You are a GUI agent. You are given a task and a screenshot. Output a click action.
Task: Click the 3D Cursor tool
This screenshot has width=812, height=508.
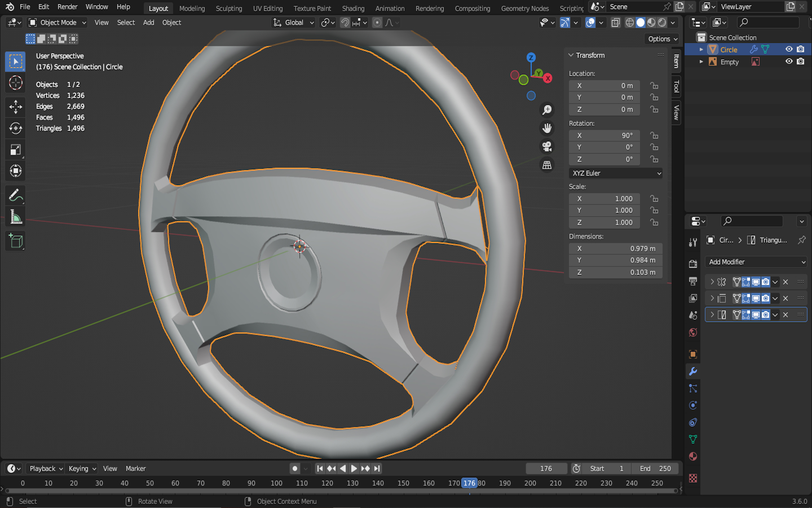coord(15,83)
